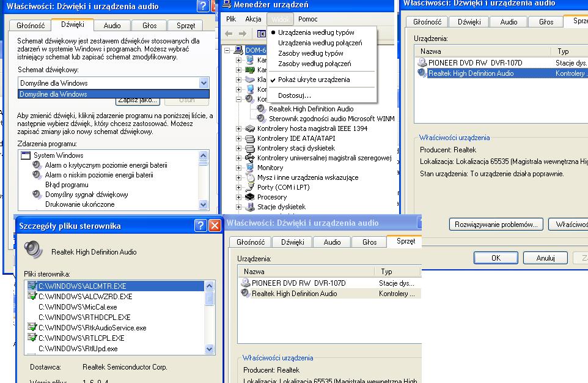
Task: Click the Stacje dyskietek icon
Action: pos(250,207)
